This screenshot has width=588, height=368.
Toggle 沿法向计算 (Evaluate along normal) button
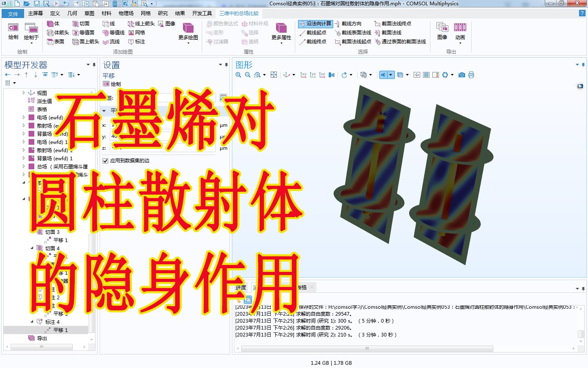[315, 24]
